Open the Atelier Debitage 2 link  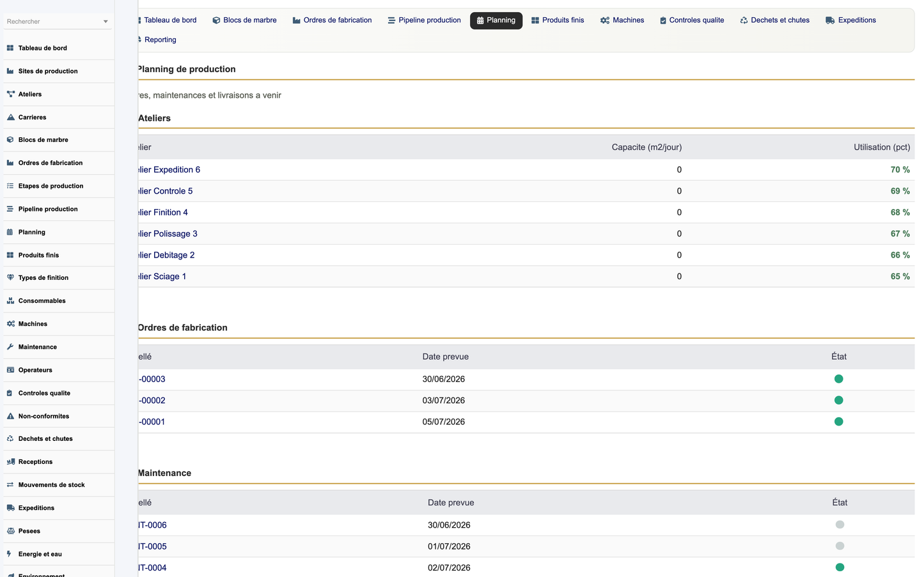pos(166,255)
